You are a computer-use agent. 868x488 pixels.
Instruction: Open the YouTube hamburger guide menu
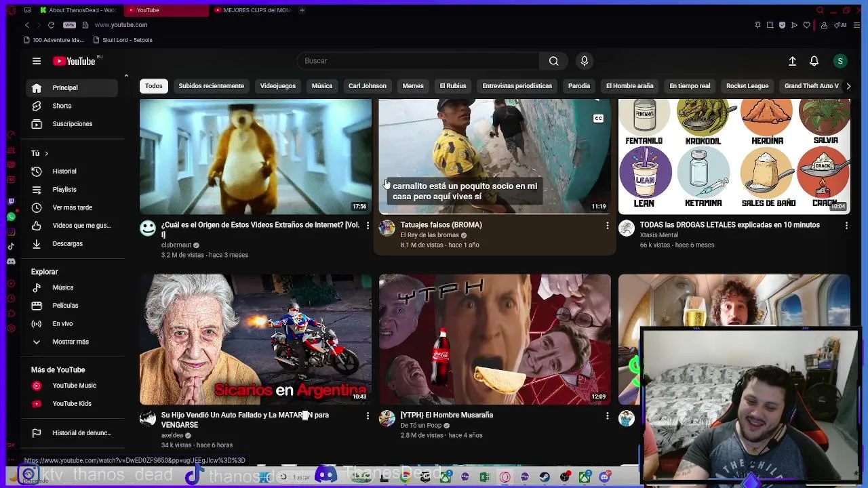[x=37, y=61]
